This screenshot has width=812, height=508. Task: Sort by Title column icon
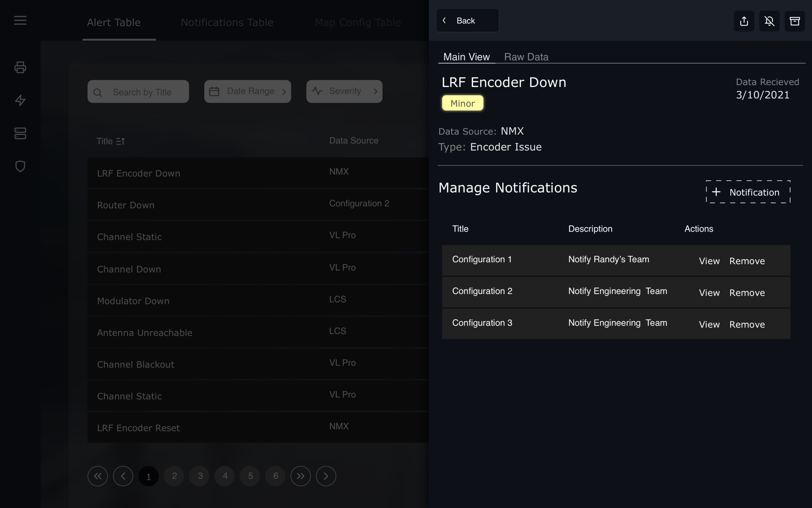pos(120,141)
